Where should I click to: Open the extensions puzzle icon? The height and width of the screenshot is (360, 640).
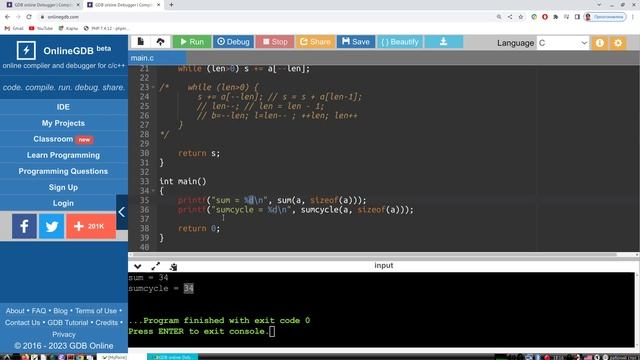[556, 17]
